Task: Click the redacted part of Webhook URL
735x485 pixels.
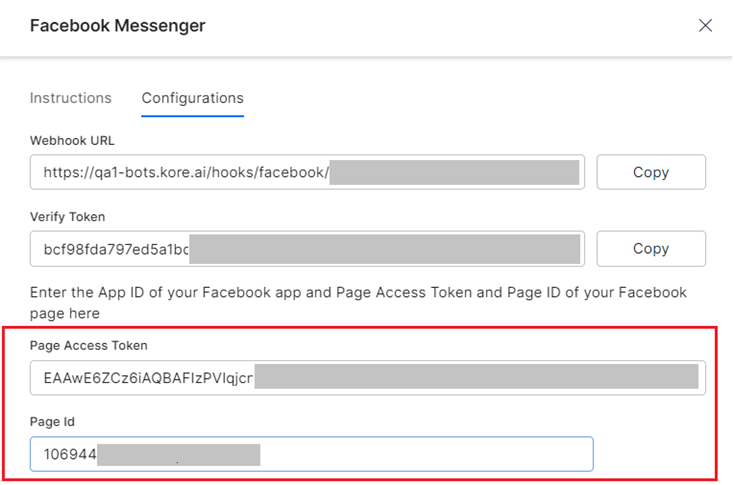Action: pos(455,172)
